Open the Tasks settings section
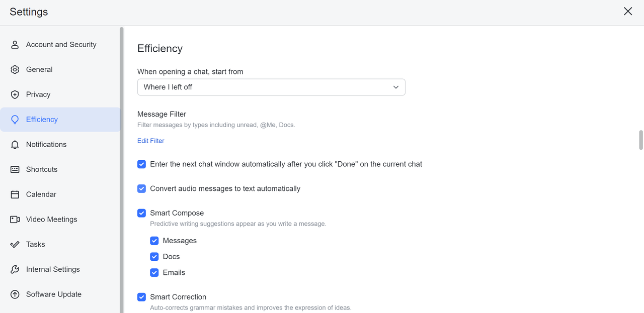Viewport: 644px width, 313px height. pos(35,244)
